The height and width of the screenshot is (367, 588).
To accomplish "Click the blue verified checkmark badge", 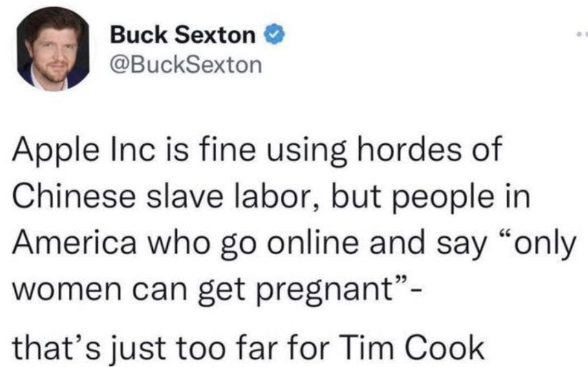I will [x=275, y=35].
